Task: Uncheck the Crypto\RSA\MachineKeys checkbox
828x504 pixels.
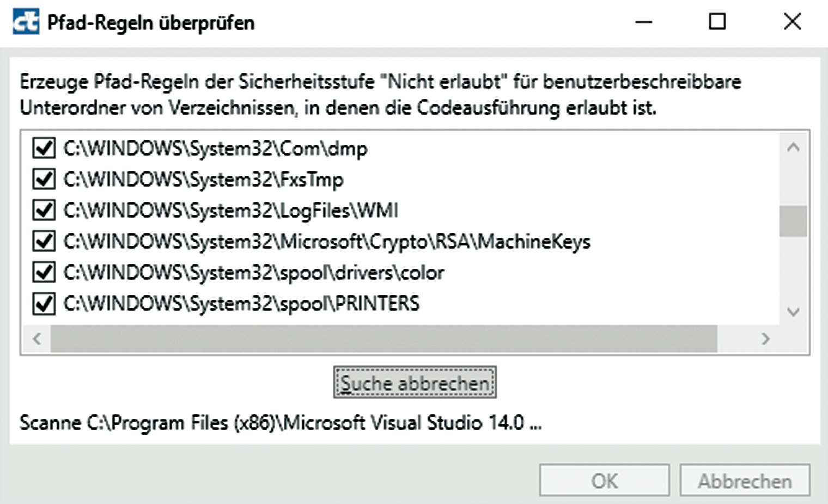Action: (44, 241)
